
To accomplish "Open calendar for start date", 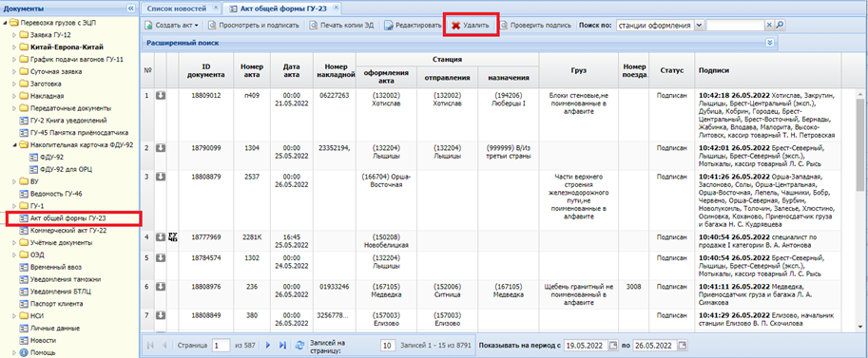I will point(613,346).
